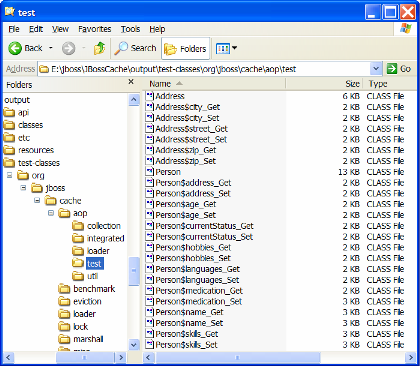Click folder tree scrollbar up arrow
The image size is (420, 366).
[134, 100]
